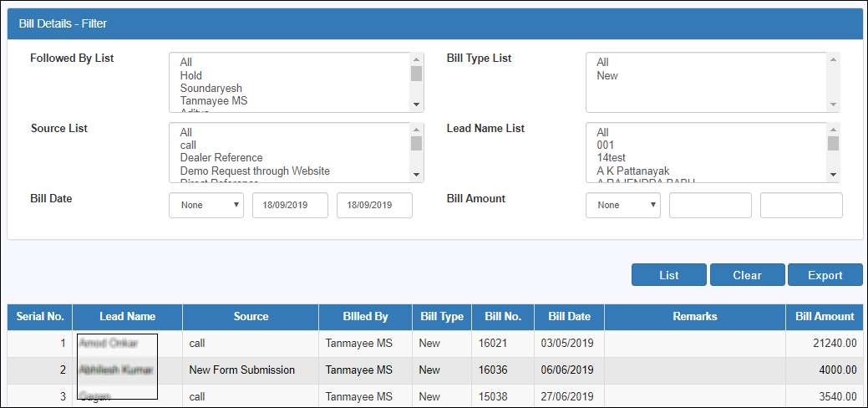Image resolution: width=868 pixels, height=408 pixels.
Task: Open the Bill Date condition dropdown
Action: pyautogui.click(x=206, y=205)
